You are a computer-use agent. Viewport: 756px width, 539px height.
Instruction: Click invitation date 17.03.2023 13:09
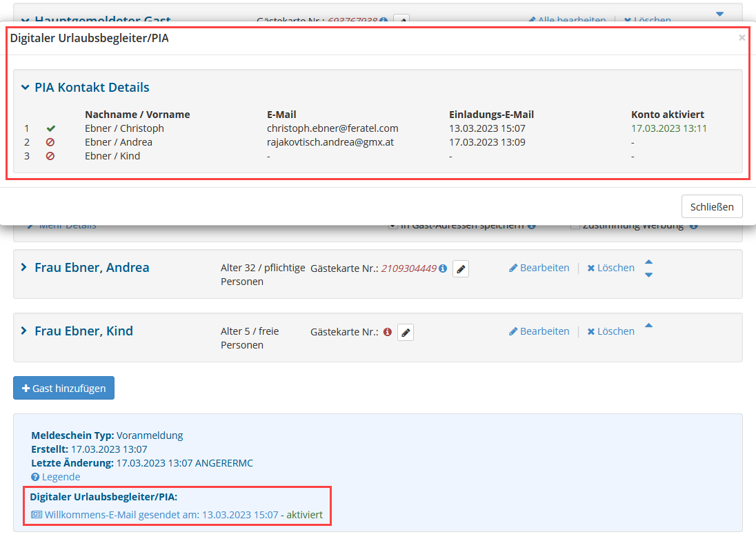(487, 142)
